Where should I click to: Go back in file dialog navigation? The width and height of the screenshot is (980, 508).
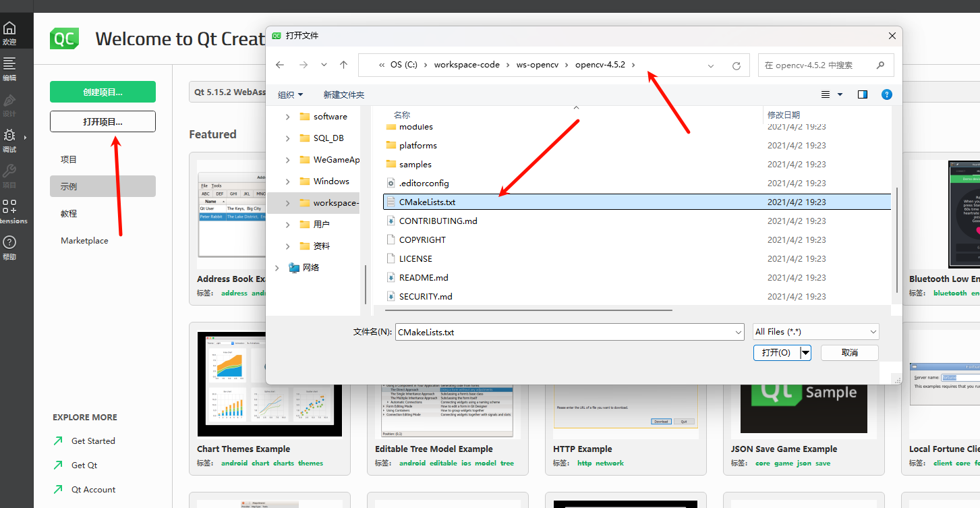(280, 65)
